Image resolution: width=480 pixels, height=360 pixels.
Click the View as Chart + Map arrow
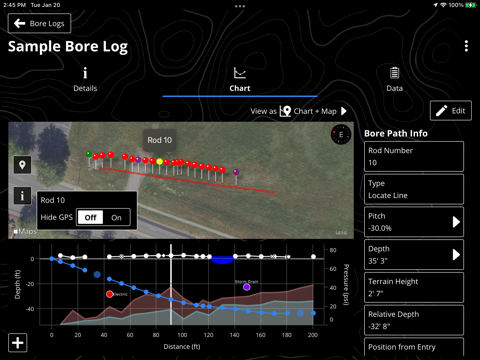coord(344,111)
